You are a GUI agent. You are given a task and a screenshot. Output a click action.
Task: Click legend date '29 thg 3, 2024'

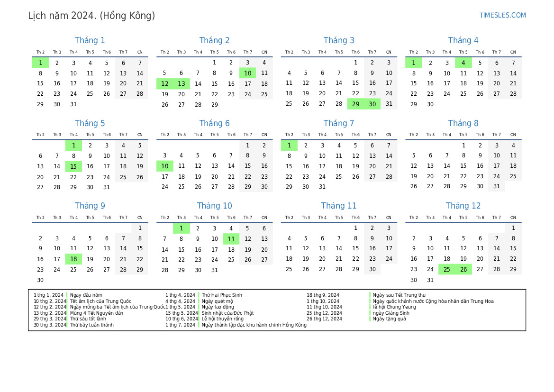(50, 319)
